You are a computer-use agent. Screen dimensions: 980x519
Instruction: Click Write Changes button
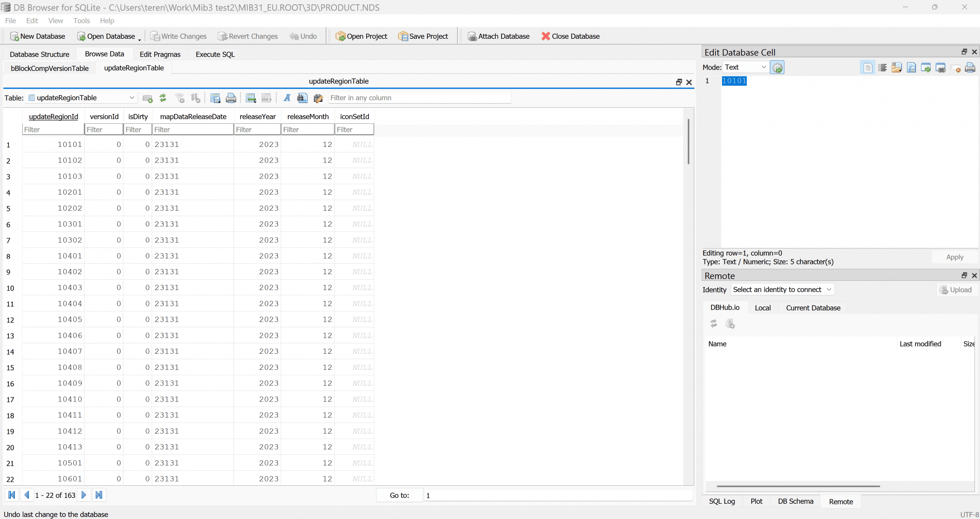click(178, 36)
